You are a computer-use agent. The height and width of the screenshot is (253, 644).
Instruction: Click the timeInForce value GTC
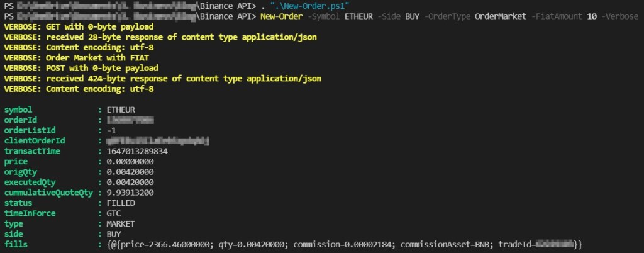[113, 213]
